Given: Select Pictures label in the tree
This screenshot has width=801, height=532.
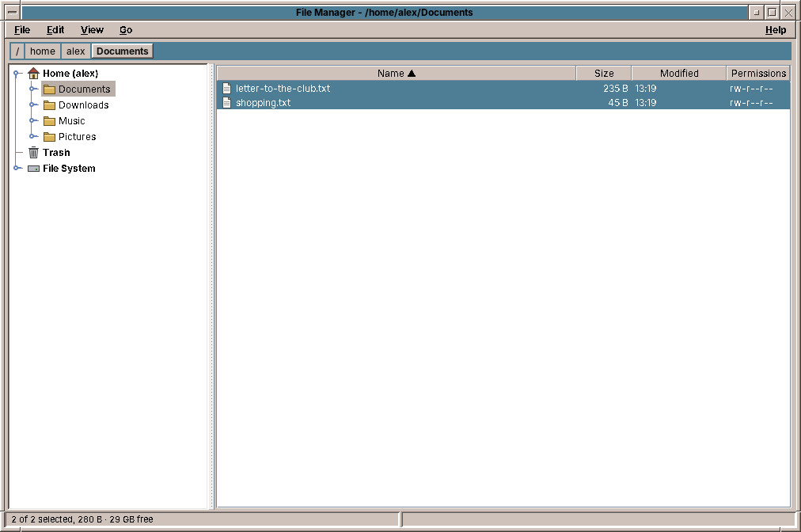Looking at the screenshot, I should tap(77, 136).
